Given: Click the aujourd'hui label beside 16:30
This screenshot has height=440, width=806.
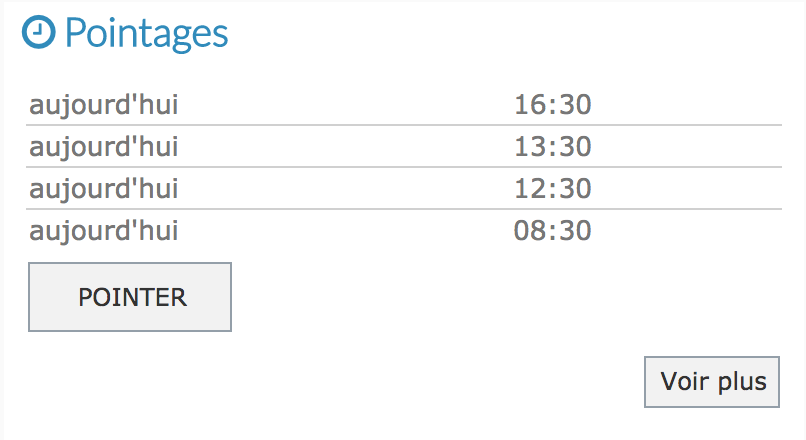Looking at the screenshot, I should tap(104, 105).
